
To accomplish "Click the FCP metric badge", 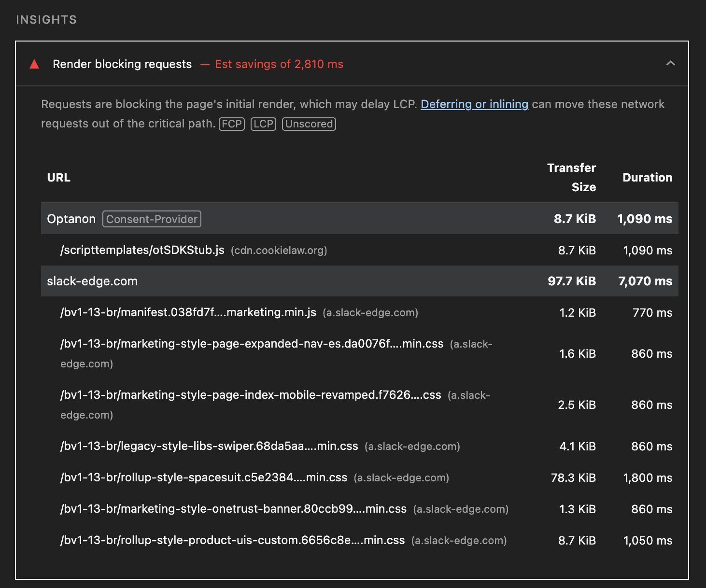I will (232, 124).
